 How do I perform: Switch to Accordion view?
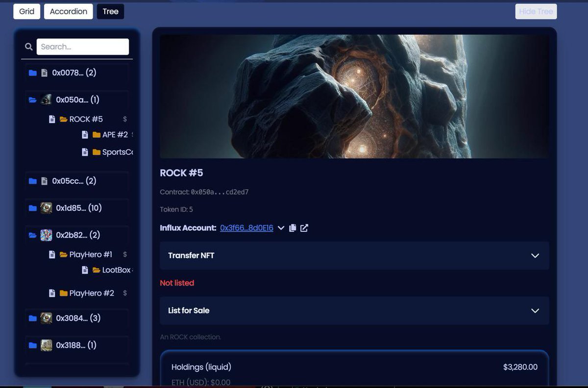[x=69, y=11]
